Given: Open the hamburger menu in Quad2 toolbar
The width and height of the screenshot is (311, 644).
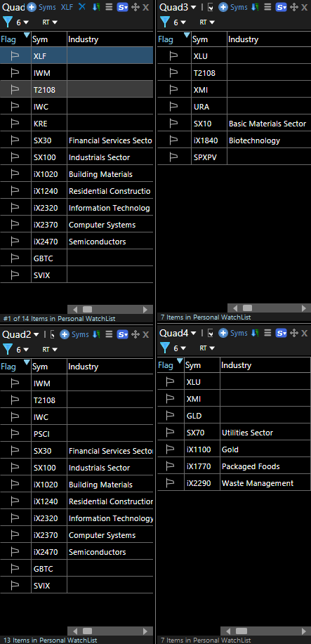Looking at the screenshot, I should tap(109, 334).
